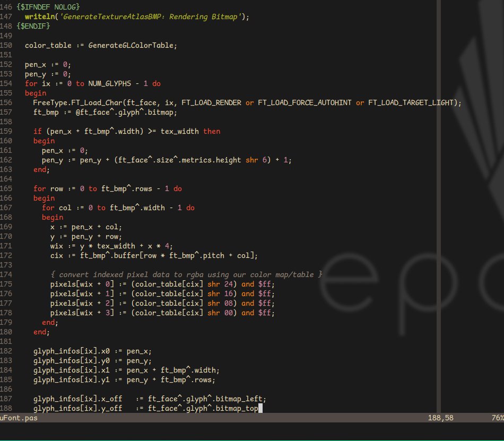Click glyph_infos[ix].y0 on line 183

click(72, 361)
